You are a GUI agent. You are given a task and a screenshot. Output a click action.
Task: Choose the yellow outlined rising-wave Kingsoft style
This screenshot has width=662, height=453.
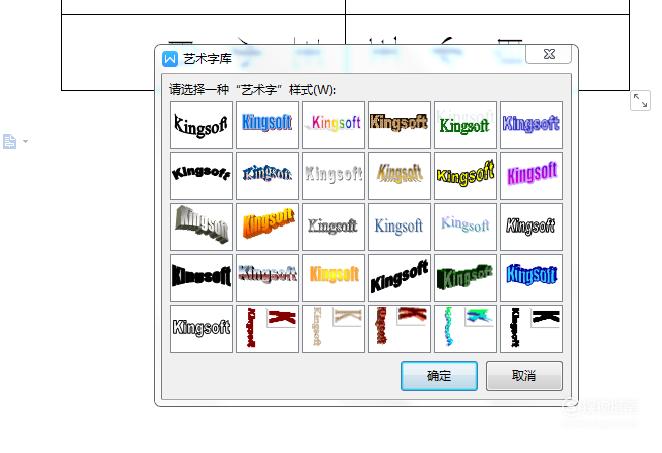click(x=465, y=176)
